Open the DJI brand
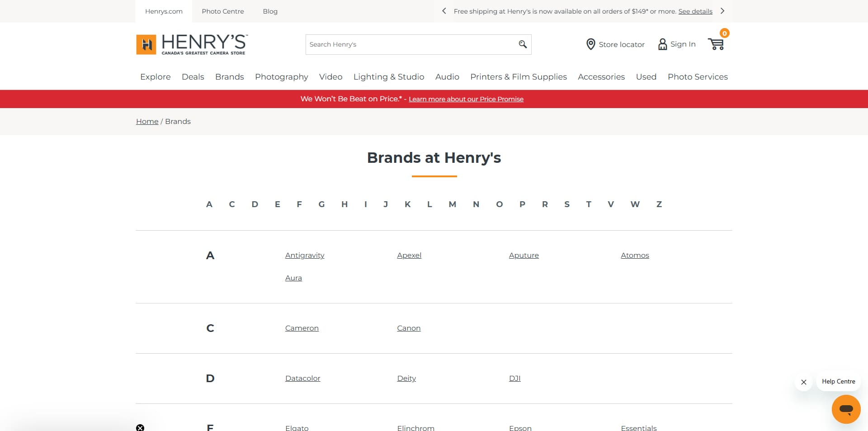 point(515,379)
